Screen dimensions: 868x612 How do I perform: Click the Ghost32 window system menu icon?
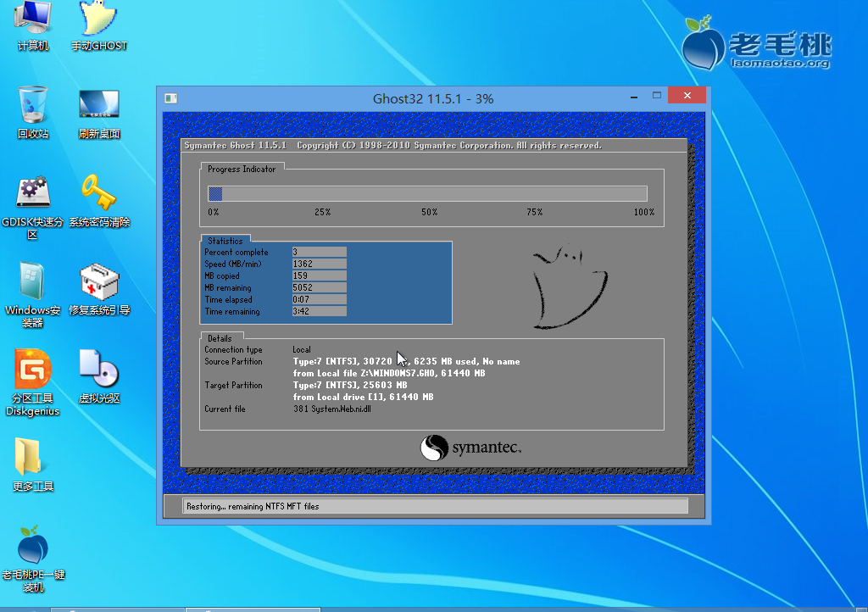[170, 98]
